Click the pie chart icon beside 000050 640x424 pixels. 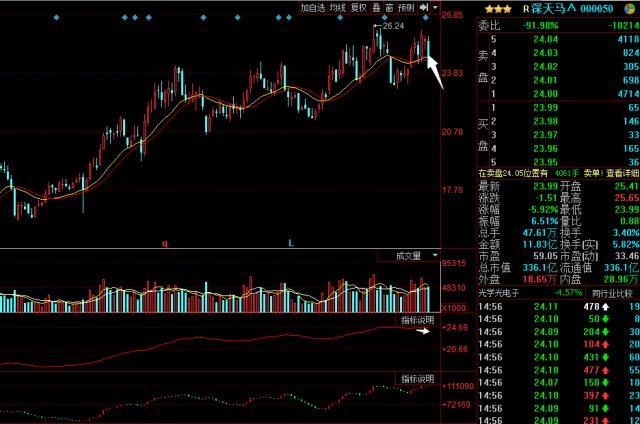click(x=630, y=9)
